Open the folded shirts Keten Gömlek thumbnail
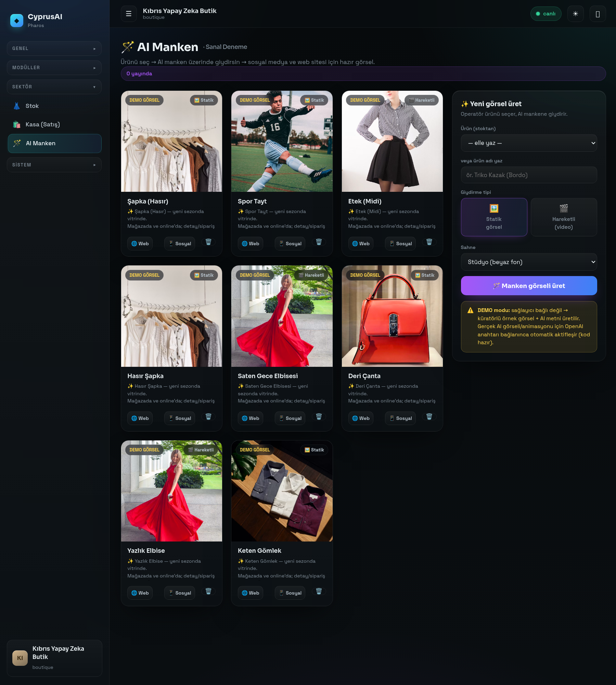The width and height of the screenshot is (616, 685). 282,491
